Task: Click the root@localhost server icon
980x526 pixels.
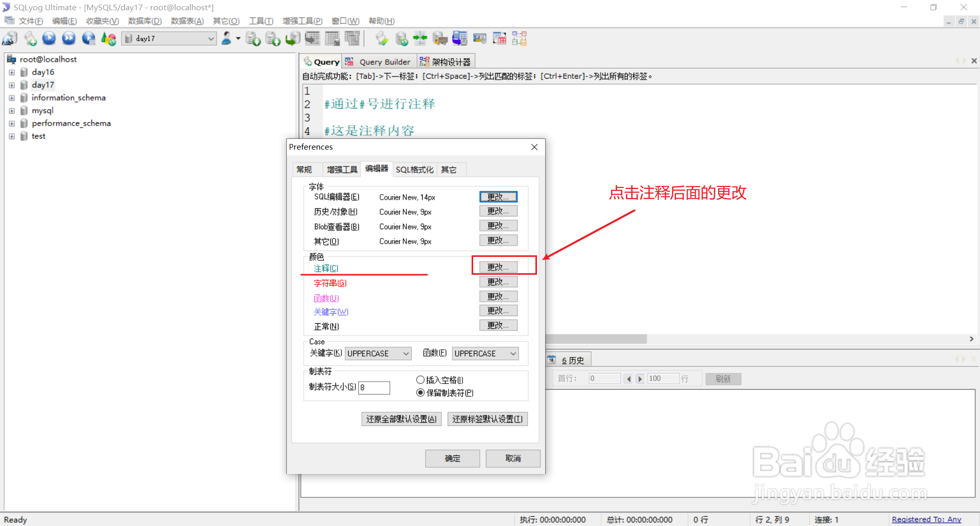Action: click(11, 59)
